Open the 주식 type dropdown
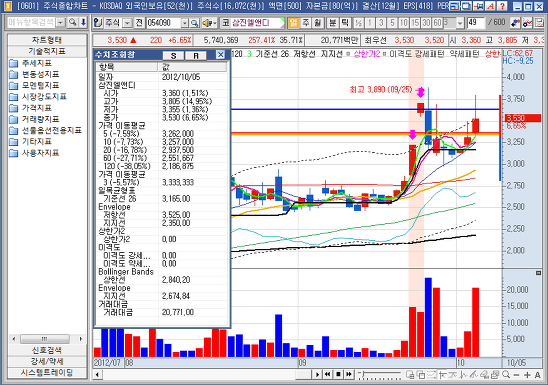548x385 pixels. (x=128, y=23)
